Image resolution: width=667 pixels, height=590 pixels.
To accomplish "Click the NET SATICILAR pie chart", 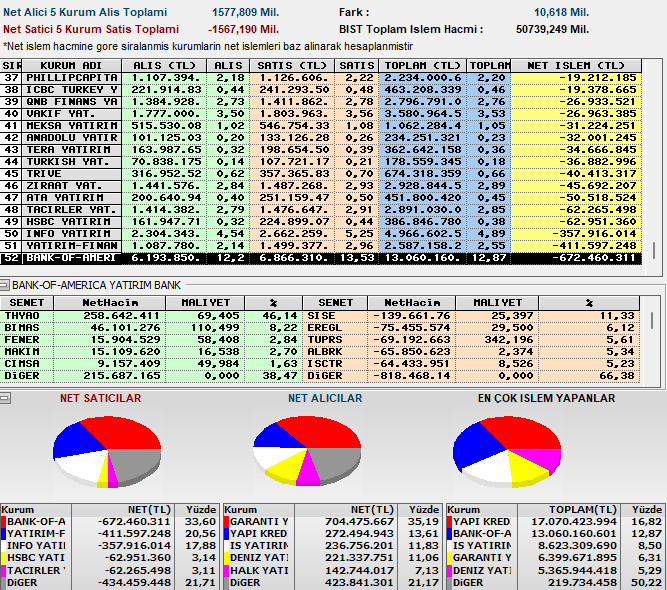I will click(107, 452).
